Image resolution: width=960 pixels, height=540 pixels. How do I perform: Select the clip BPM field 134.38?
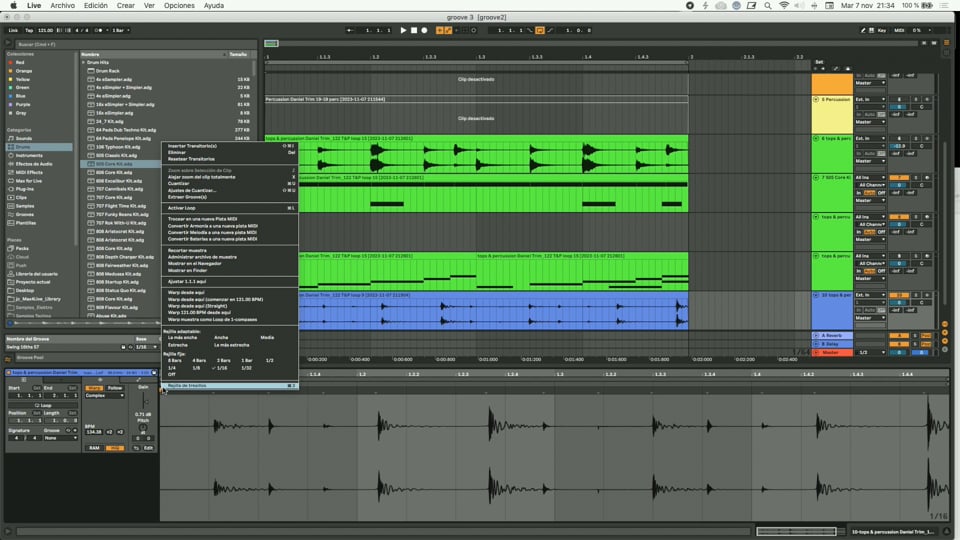(x=94, y=432)
